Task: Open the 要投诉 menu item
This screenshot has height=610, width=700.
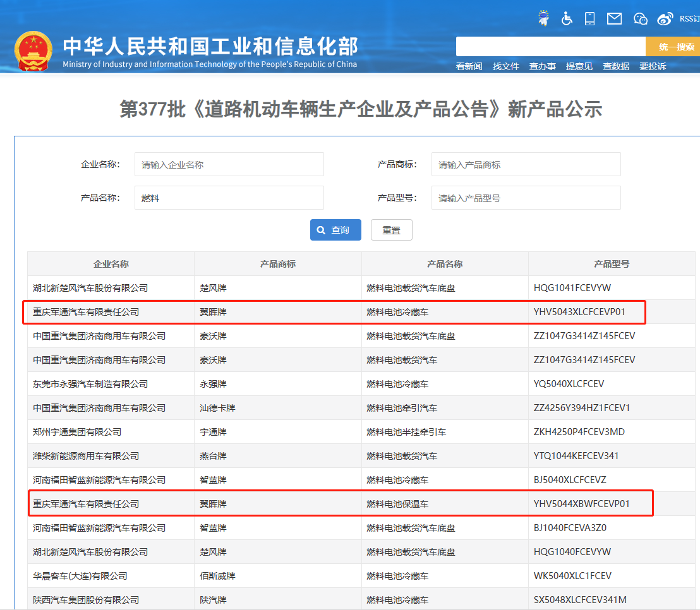Action: [x=653, y=66]
